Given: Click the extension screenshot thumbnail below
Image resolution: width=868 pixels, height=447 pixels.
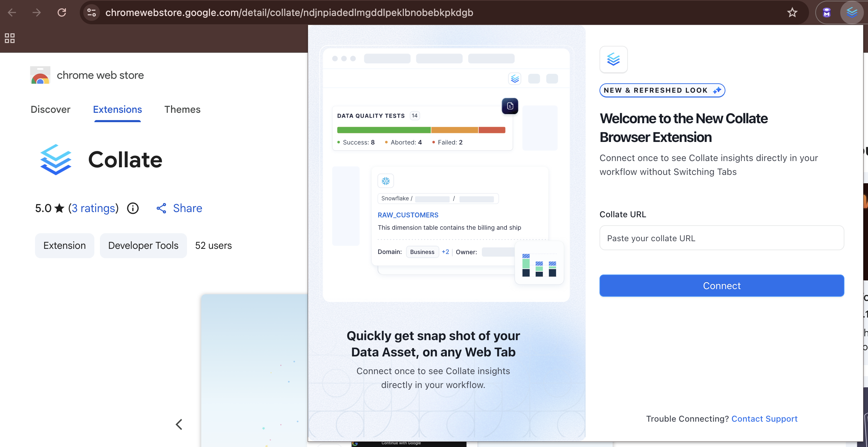Looking at the screenshot, I should [254, 371].
